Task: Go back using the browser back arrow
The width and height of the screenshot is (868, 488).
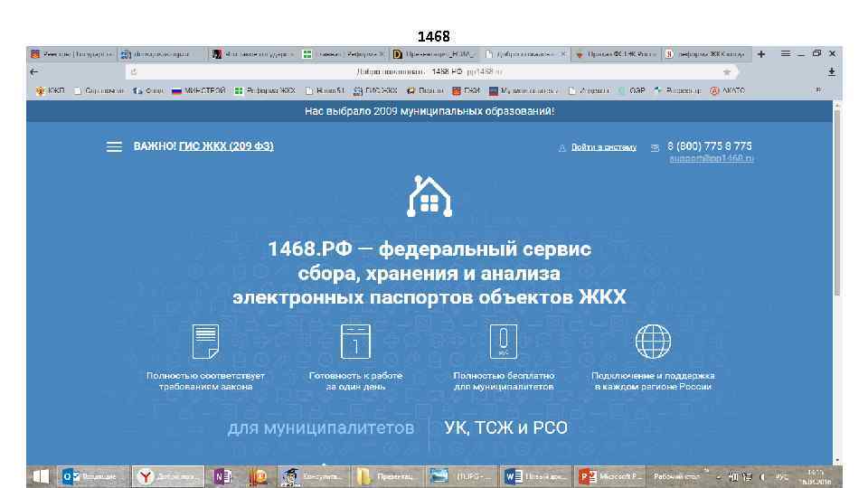Action: (x=34, y=72)
